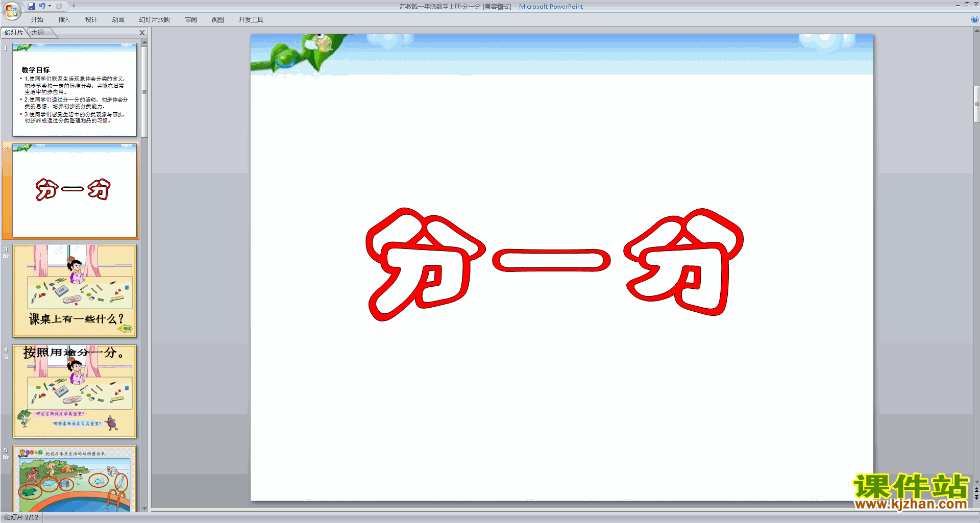This screenshot has height=523, width=980.
Task: Open Customize Quick Access Toolbar dropdown
Action: (73, 6)
